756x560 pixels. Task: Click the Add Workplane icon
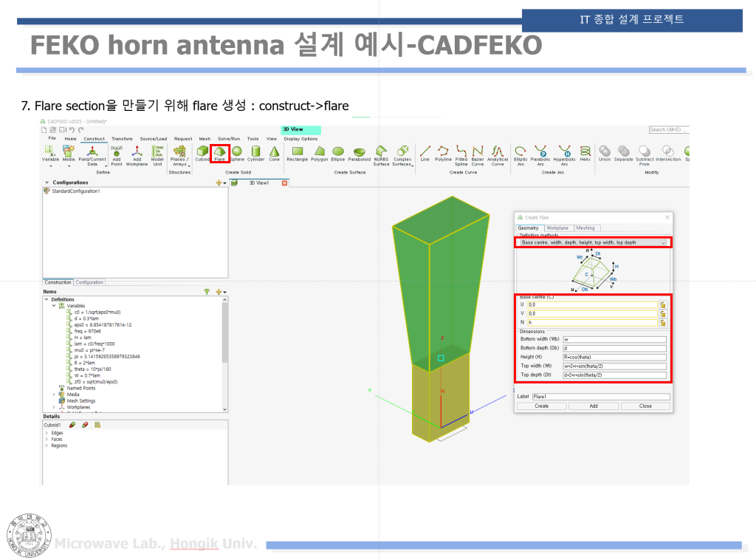137,156
